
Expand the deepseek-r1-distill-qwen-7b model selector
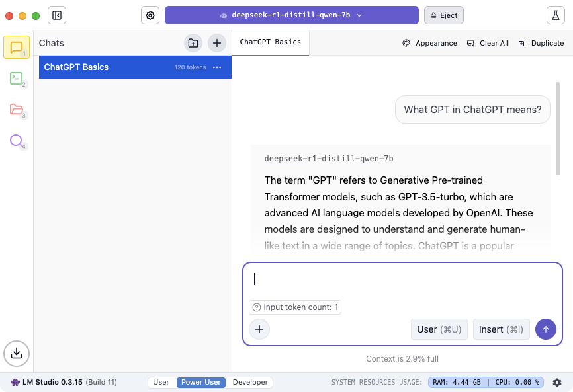(292, 15)
